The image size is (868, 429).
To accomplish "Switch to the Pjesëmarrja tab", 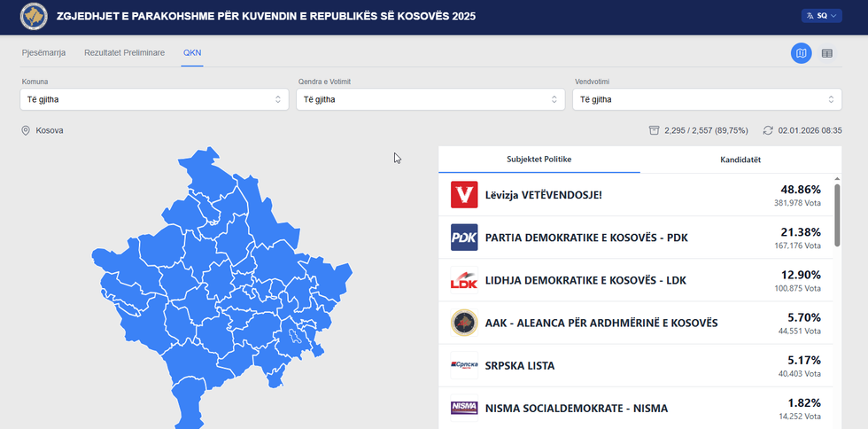I will click(43, 53).
